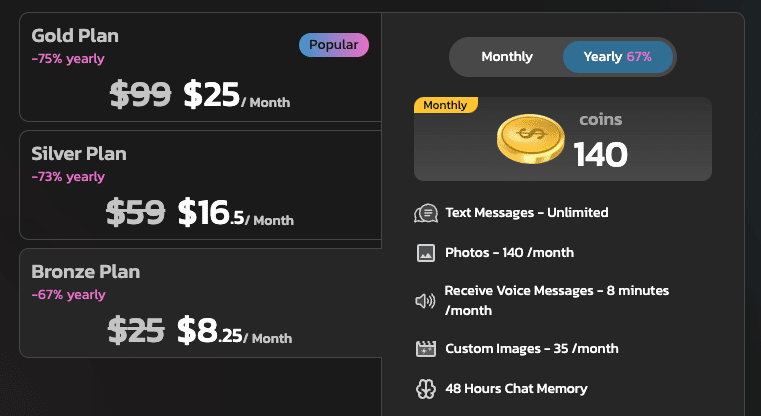The width and height of the screenshot is (761, 416).
Task: Select the Bronze Plan card
Action: click(x=200, y=303)
